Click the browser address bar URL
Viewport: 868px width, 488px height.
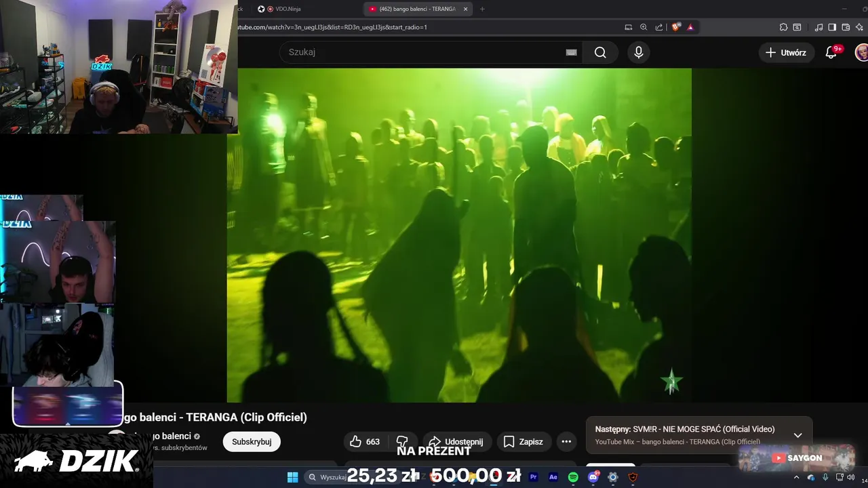[x=332, y=27]
